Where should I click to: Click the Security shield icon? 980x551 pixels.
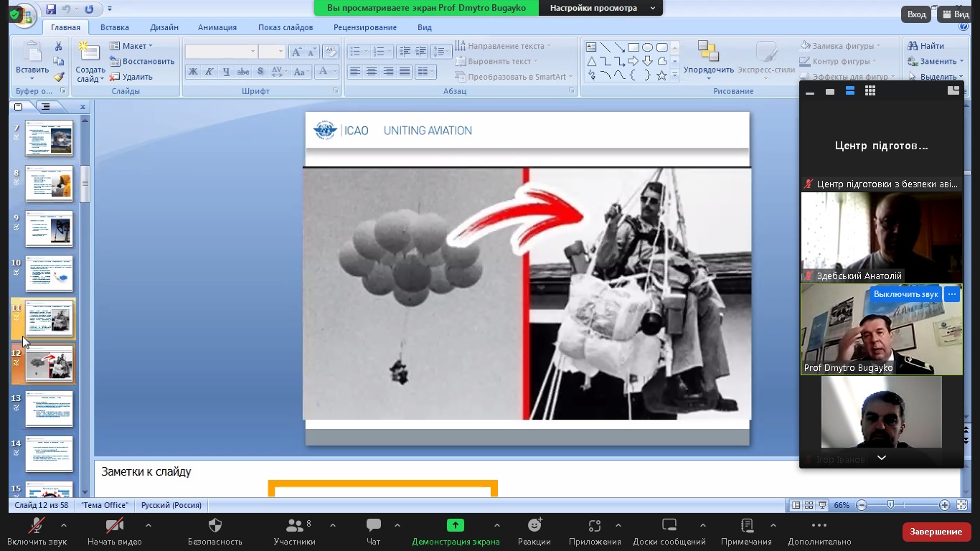coord(215,526)
